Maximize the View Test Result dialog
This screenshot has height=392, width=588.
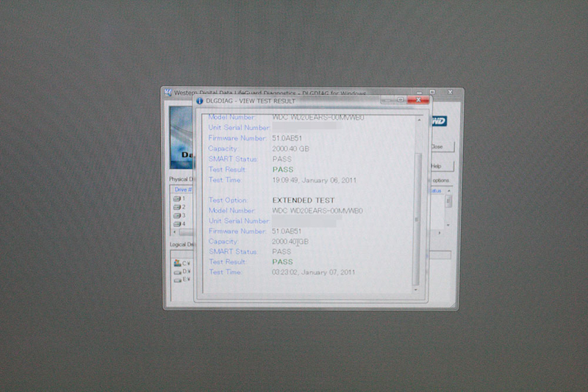400,100
